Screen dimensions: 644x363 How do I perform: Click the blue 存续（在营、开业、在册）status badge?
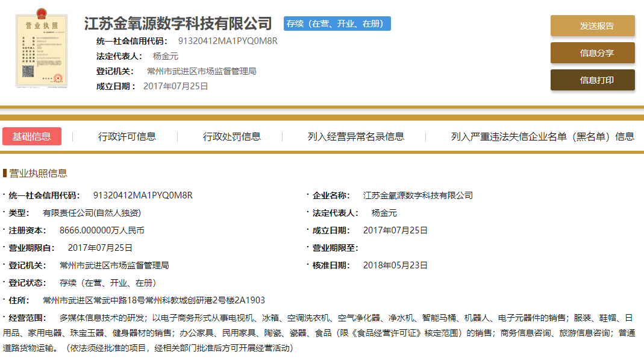point(337,24)
